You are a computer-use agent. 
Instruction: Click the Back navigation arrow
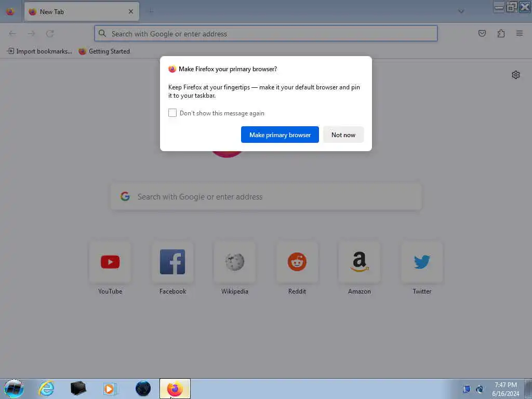(12, 34)
